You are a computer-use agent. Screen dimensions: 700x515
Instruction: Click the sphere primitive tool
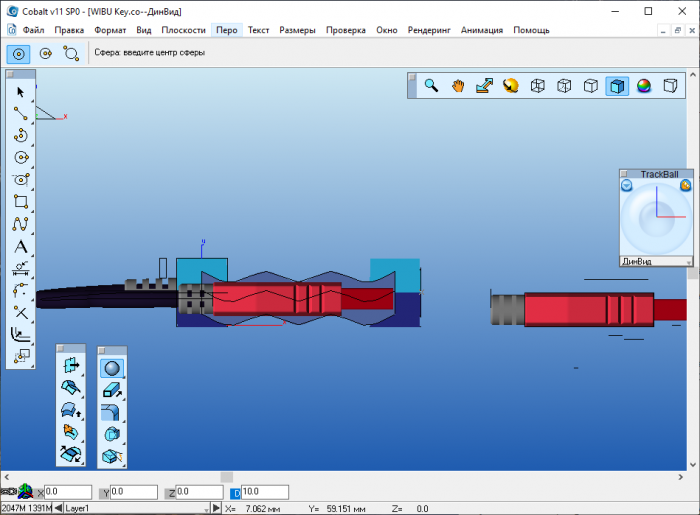click(112, 368)
